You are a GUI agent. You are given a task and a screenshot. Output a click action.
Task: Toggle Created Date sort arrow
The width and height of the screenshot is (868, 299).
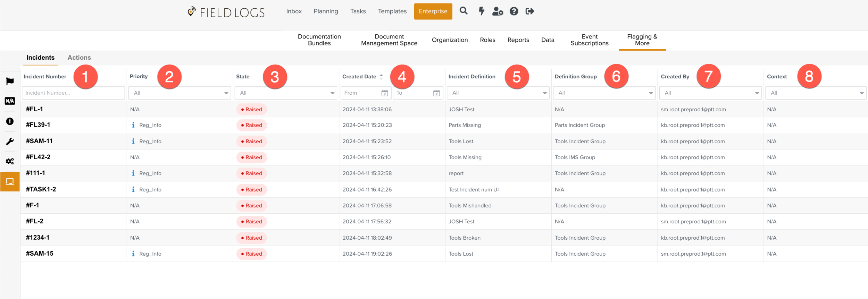(x=381, y=77)
